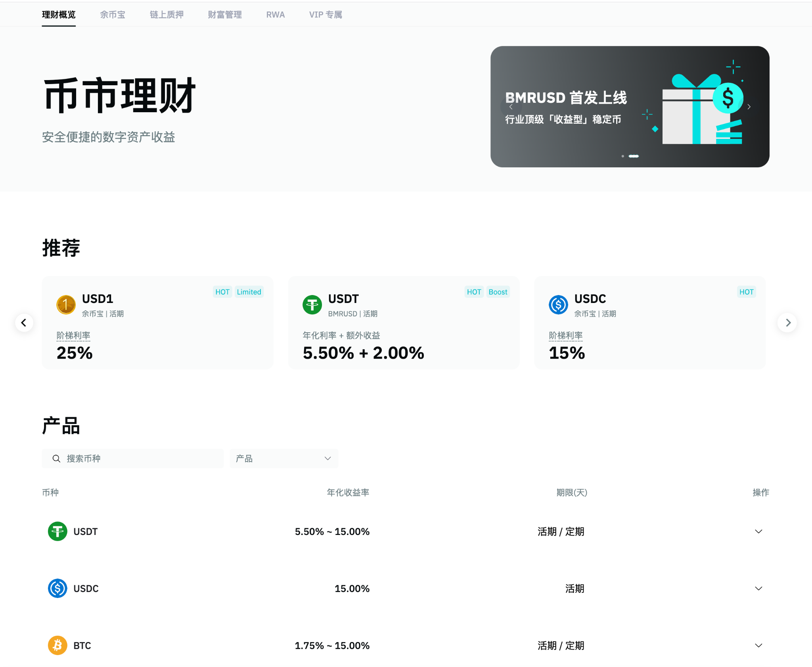
Task: Open the 链上质押 section
Action: click(x=166, y=15)
